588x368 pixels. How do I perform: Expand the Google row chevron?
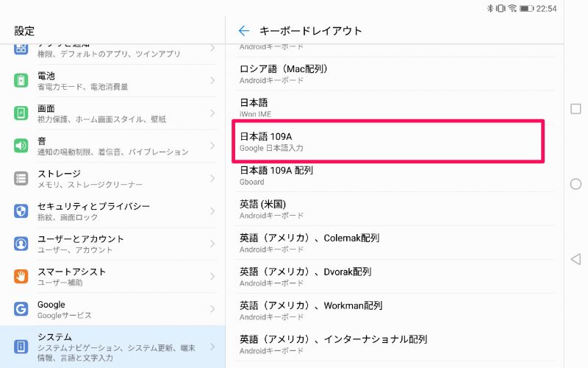(212, 309)
